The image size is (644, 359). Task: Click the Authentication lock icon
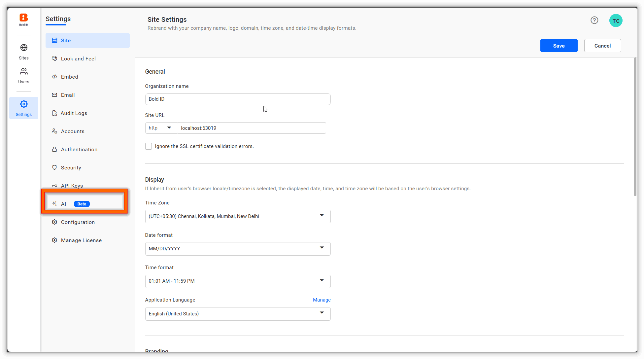[x=54, y=149]
